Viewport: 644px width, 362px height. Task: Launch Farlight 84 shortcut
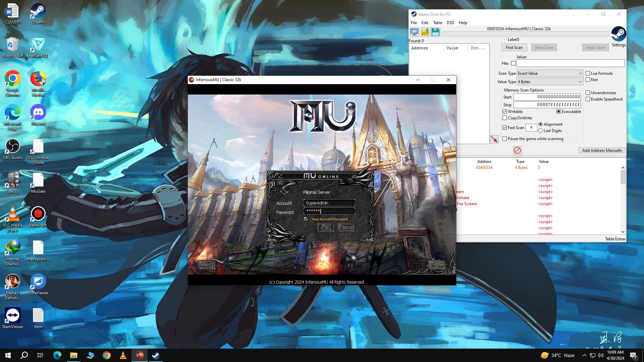(x=38, y=48)
